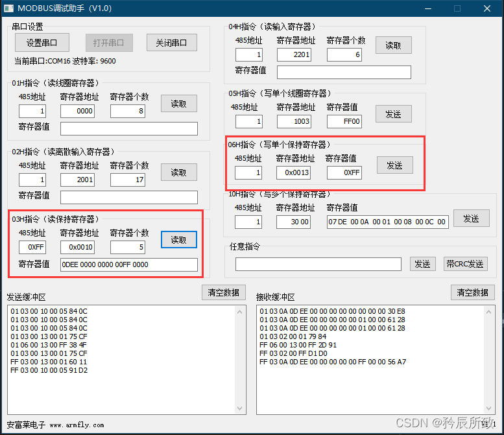The height and width of the screenshot is (435, 504).
Task: Click the status text 当前串口:COM16 波特率: 9600
Action: click(x=65, y=61)
